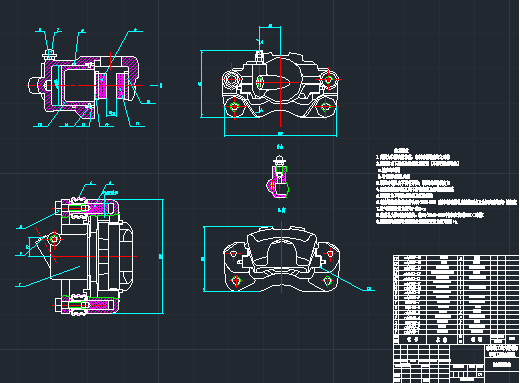Select the parts list table
Viewport: 520px width, 383px height.
click(456, 299)
